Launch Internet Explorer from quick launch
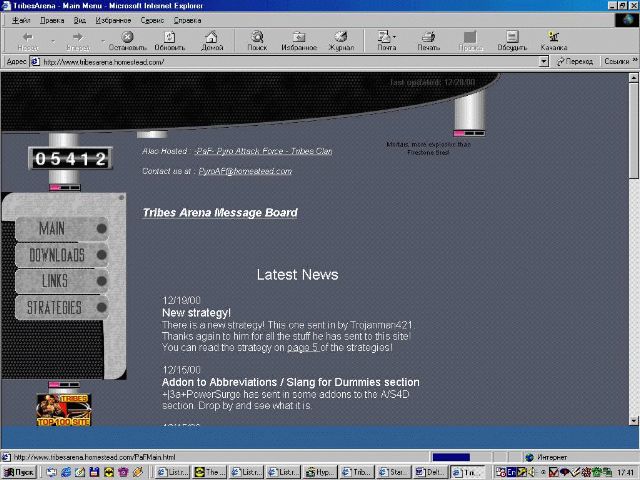 pyautogui.click(x=66, y=472)
